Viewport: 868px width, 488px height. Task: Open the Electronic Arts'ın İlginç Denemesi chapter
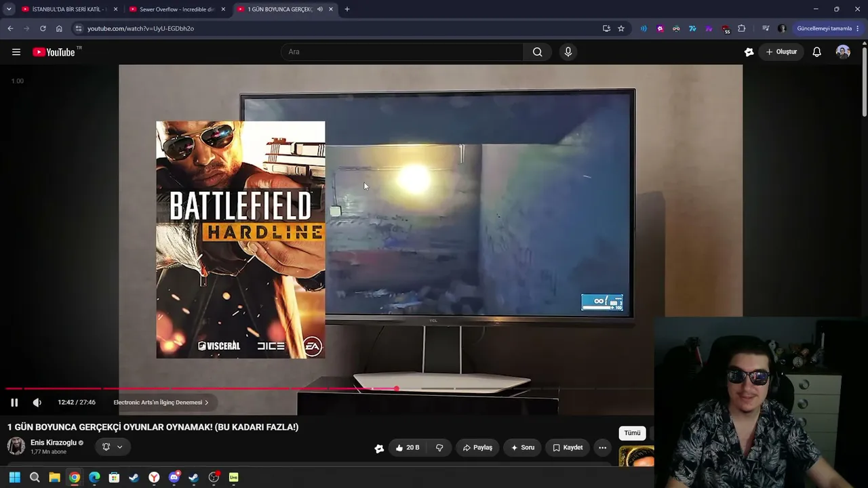(161, 403)
